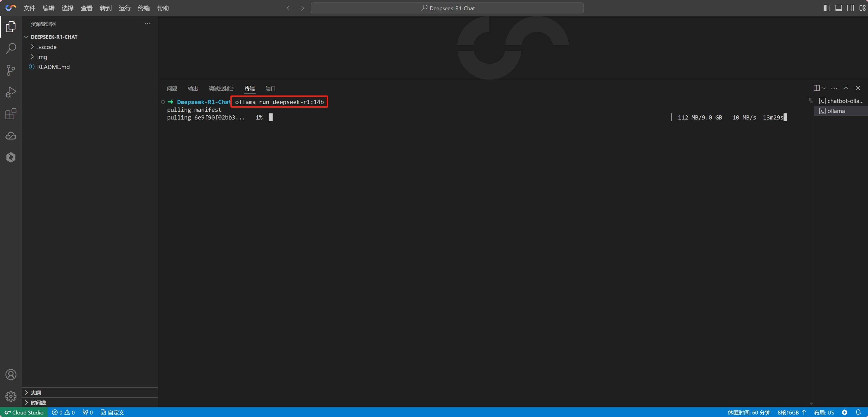
Task: Click the notifications bell in status bar
Action: coord(858,412)
